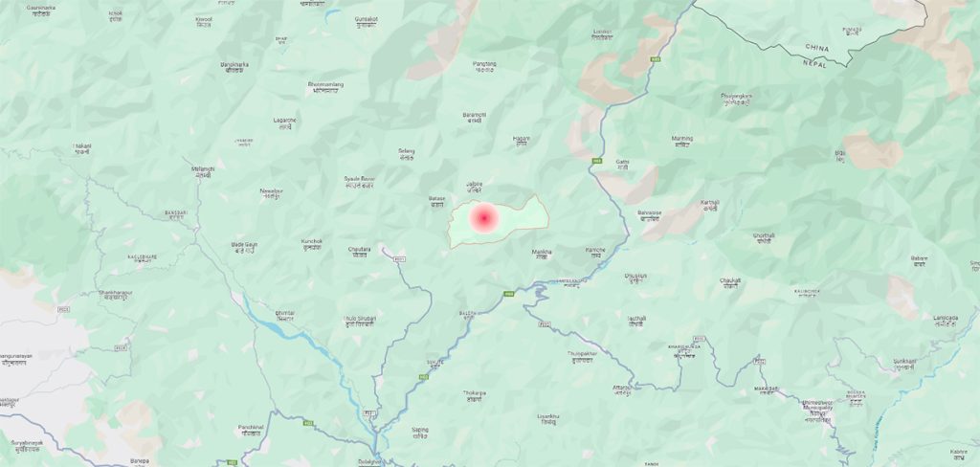Click the Marming place label
Screen dimensions: 980x467
point(681,142)
